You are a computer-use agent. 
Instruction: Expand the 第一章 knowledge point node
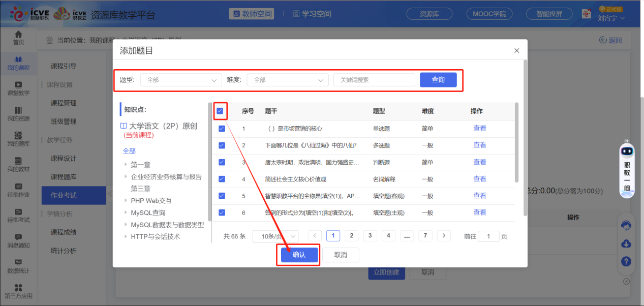[x=126, y=165]
